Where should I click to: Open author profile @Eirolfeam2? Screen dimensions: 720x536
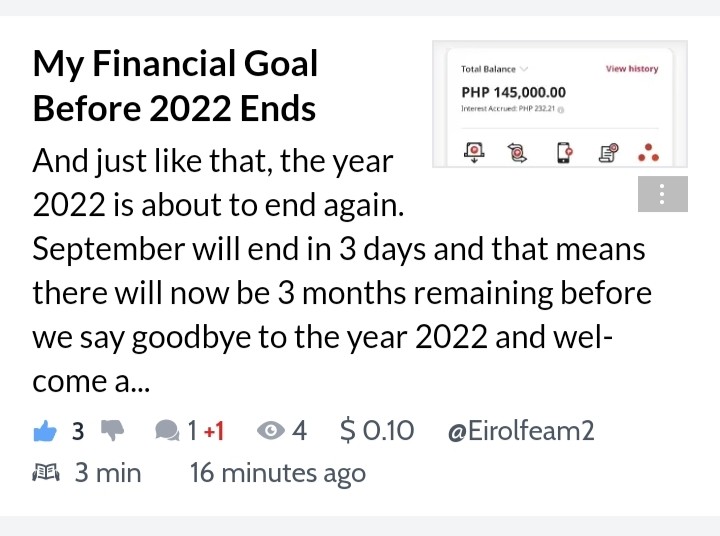coord(521,431)
